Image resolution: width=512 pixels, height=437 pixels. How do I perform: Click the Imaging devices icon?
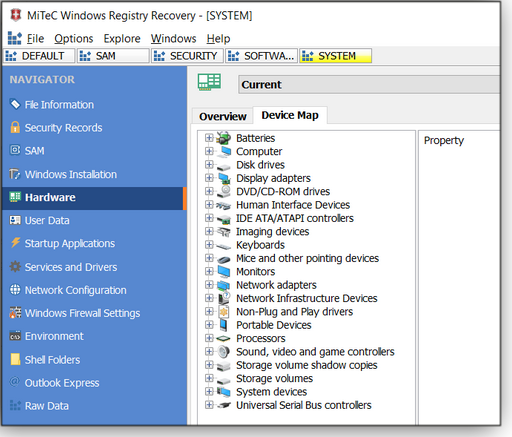(x=223, y=232)
